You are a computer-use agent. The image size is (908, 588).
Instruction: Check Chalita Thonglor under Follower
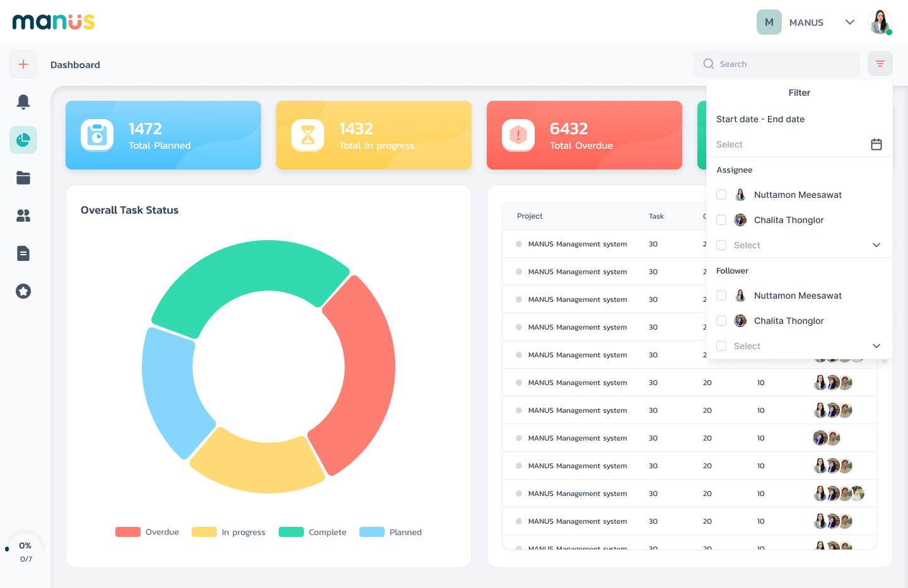coord(721,321)
